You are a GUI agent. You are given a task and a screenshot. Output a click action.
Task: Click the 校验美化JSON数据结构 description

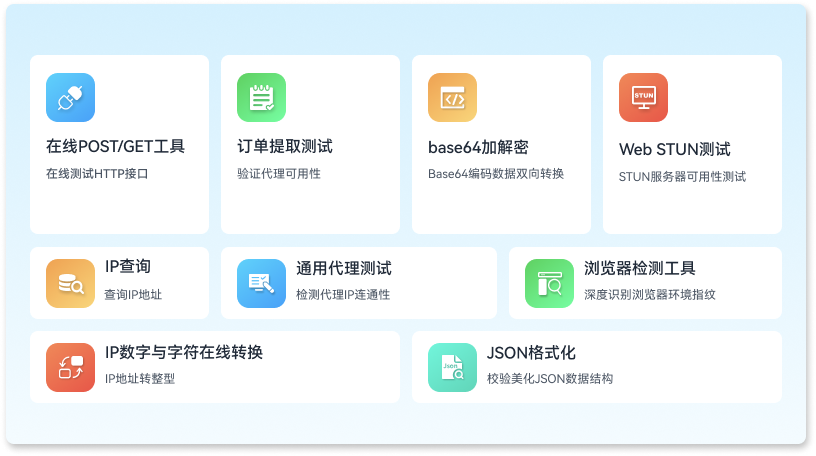(549, 379)
